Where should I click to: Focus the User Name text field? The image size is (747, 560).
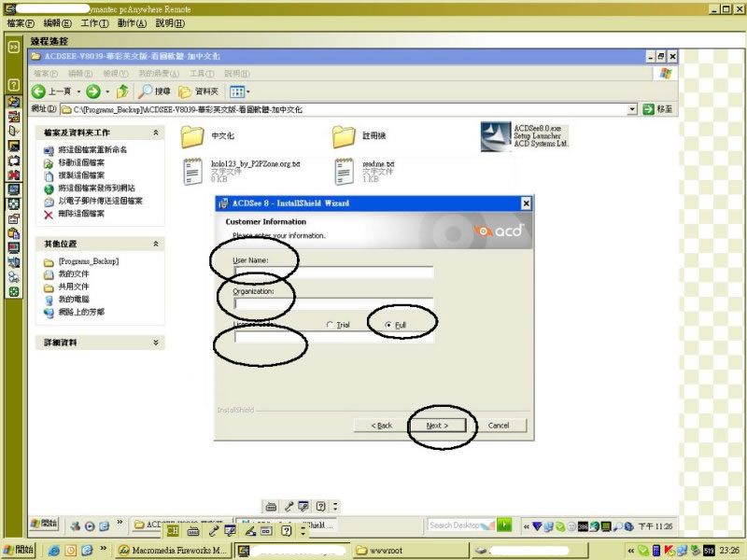coord(334,273)
